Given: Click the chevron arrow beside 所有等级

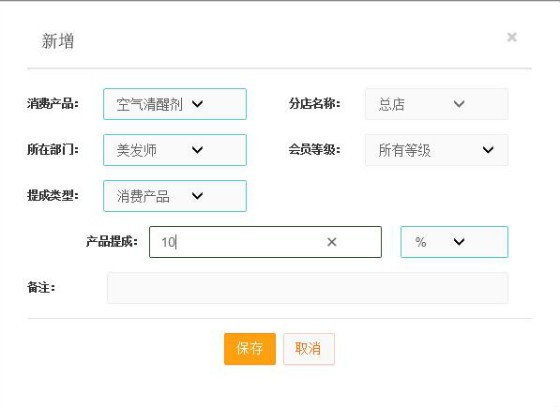Looking at the screenshot, I should 488,150.
